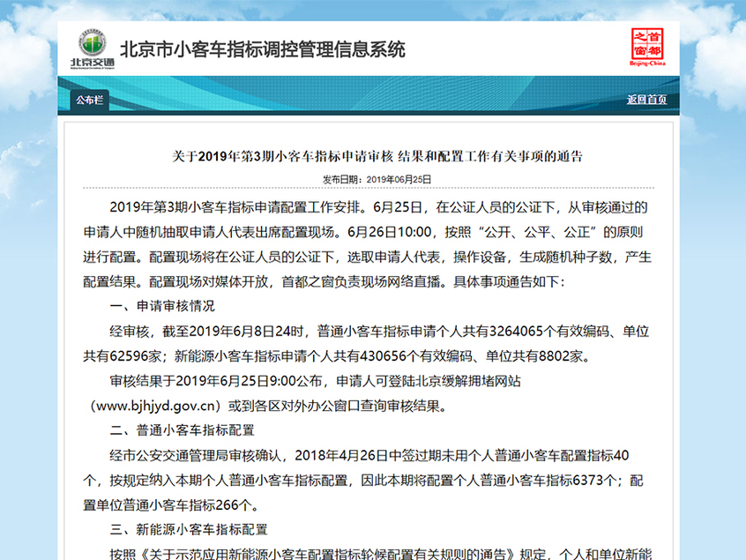Viewport: 746px width, 560px height.
Task: Click the publish date 2019年06月25日
Action: point(399,179)
